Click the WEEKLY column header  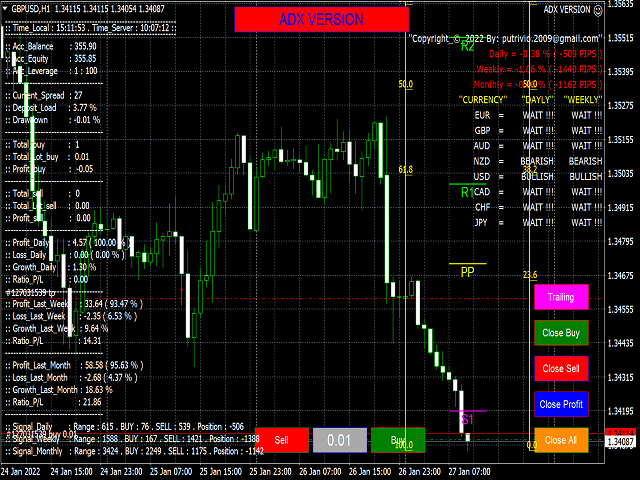point(583,100)
